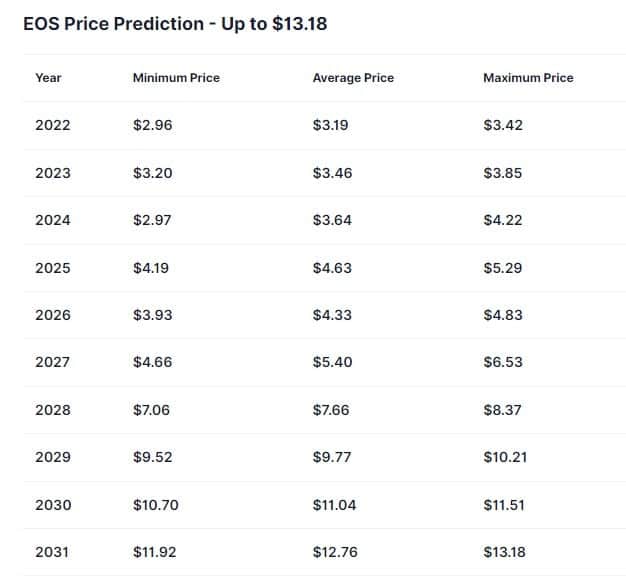Click the Year column header
Viewport: 626px width, 578px height.
[48, 78]
